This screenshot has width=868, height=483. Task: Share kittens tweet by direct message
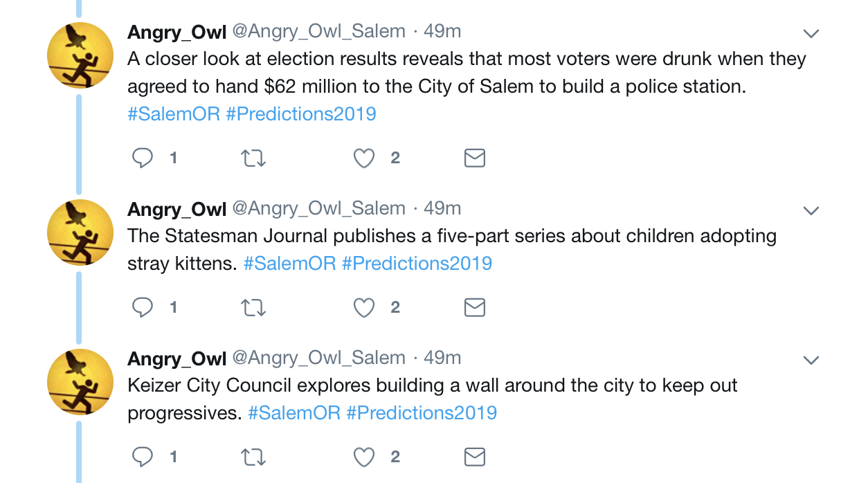[x=474, y=308]
